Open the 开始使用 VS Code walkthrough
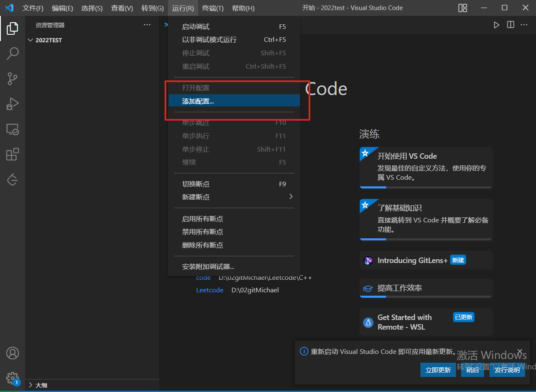 [426, 168]
